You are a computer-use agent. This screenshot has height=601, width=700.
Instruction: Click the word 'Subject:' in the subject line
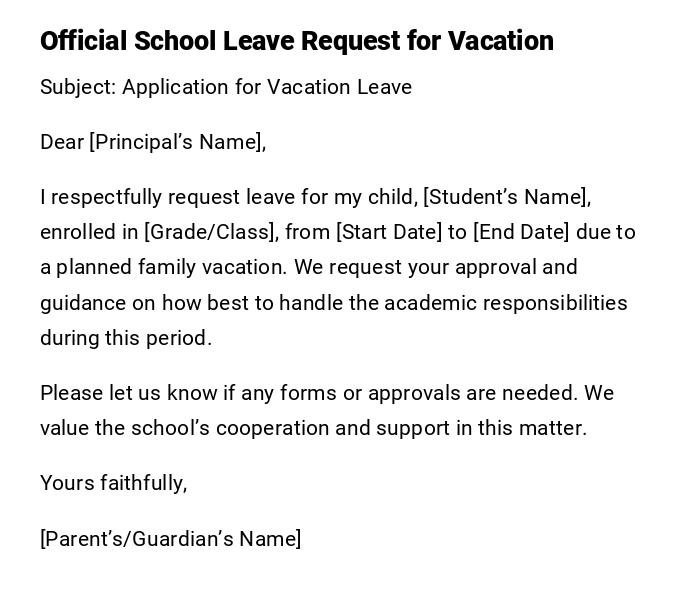[x=78, y=87]
